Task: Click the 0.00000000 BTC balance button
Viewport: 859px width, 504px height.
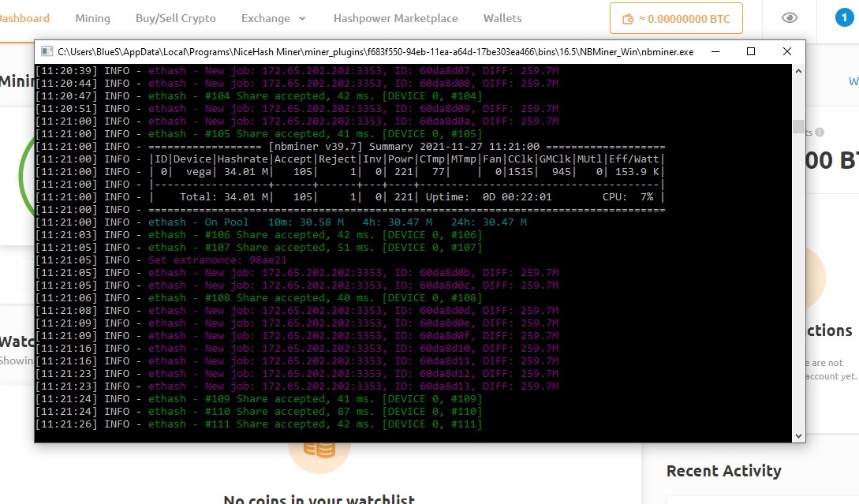Action: [676, 19]
